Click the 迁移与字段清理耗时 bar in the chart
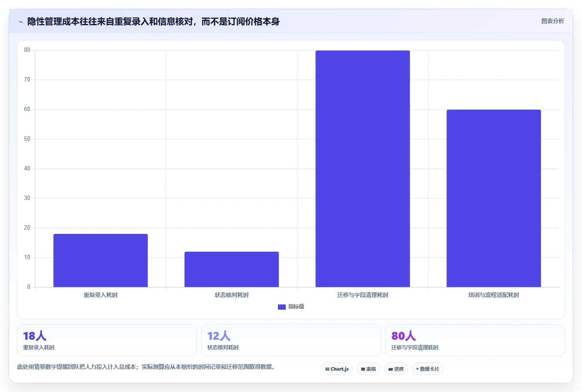This screenshot has width=582, height=392. [x=363, y=169]
